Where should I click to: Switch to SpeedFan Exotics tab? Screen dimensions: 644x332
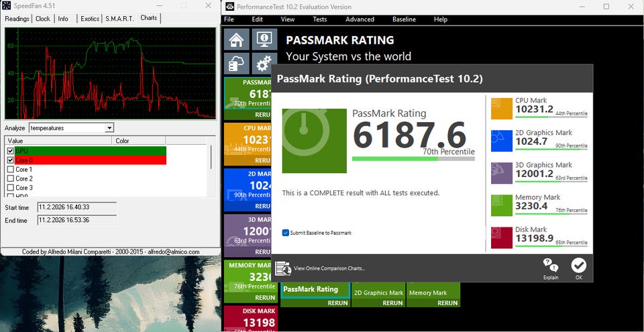89,19
